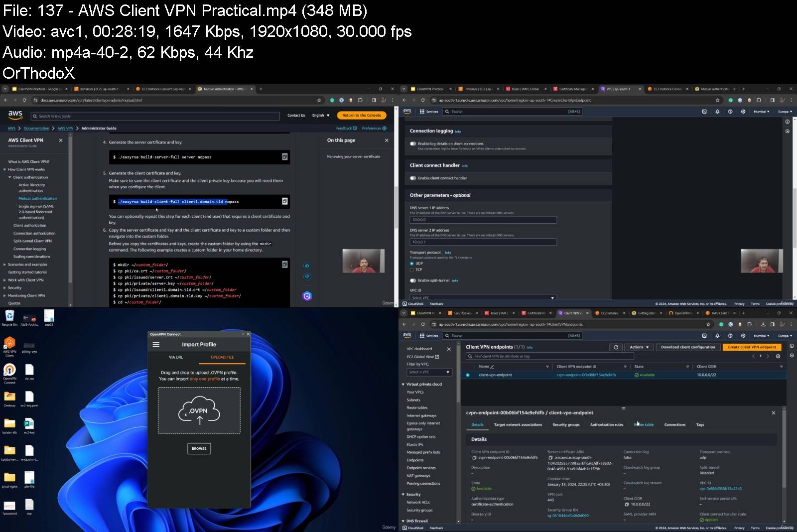
Task: Open CloudShell icon in Client VPN endpoints header
Action: click(704, 336)
